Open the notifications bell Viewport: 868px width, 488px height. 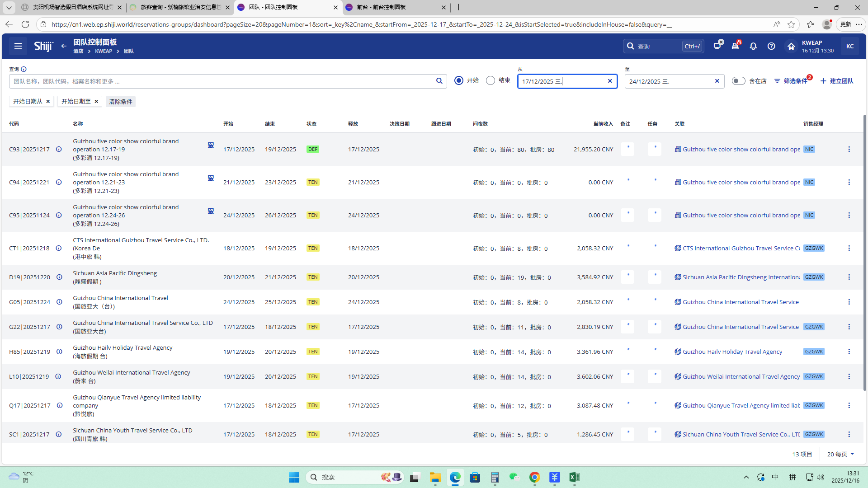(753, 46)
